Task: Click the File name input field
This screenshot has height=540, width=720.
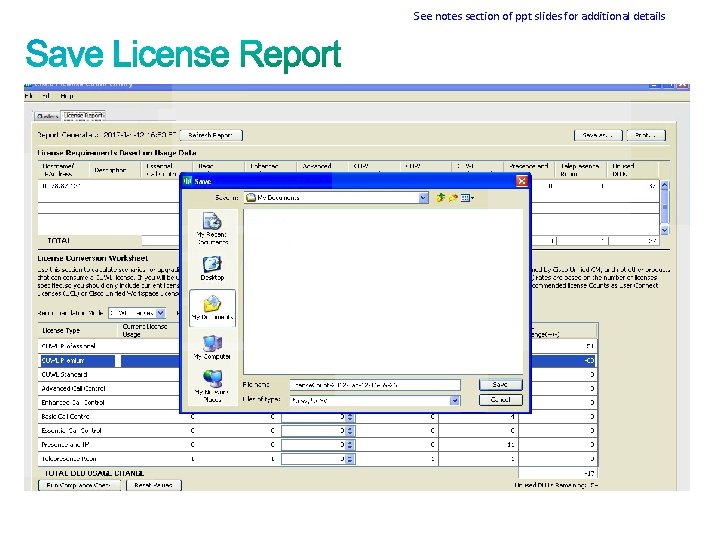Action: click(375, 385)
